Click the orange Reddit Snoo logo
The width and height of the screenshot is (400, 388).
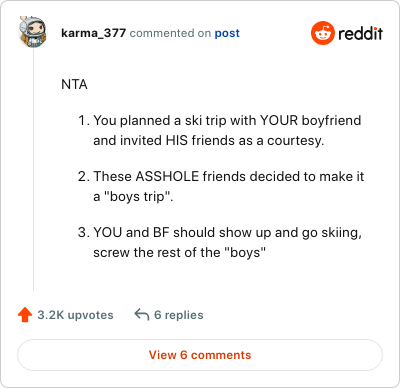coord(322,33)
